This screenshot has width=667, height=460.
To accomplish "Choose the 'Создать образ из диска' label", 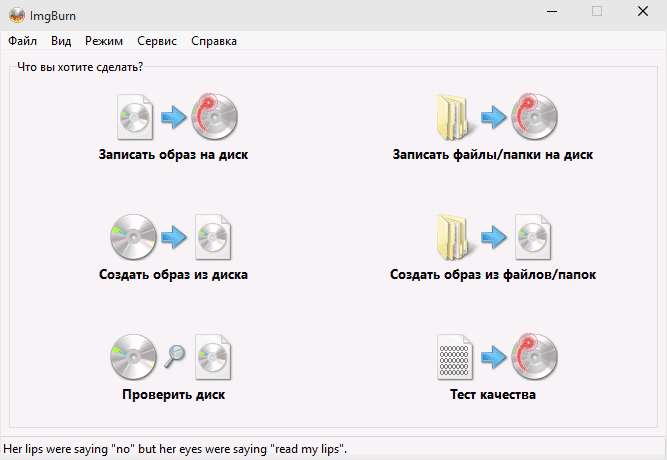I will click(x=173, y=274).
